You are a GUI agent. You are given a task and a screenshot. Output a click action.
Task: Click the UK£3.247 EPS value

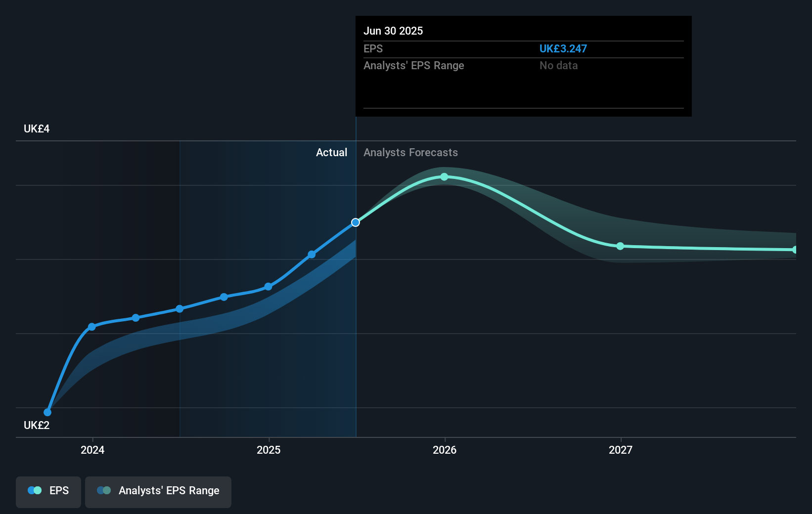(x=563, y=48)
